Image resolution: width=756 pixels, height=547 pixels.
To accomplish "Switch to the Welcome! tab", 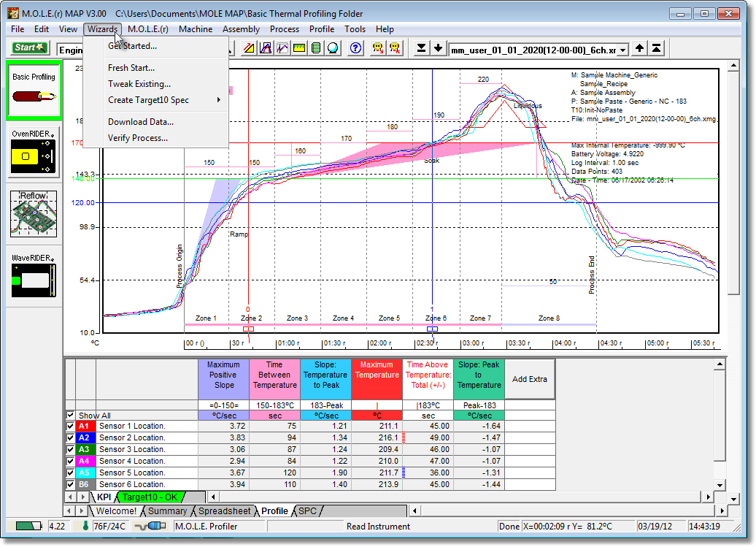I will pyautogui.click(x=116, y=510).
